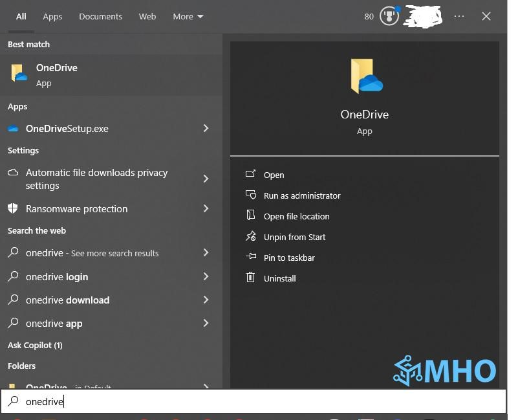Click the Run as administrator shield icon

pos(251,195)
